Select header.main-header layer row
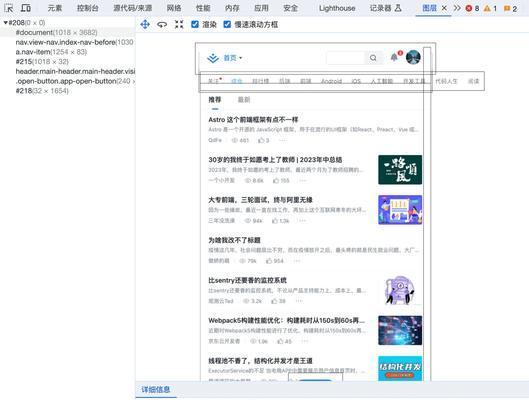This screenshot has height=400, width=529. tap(67, 72)
